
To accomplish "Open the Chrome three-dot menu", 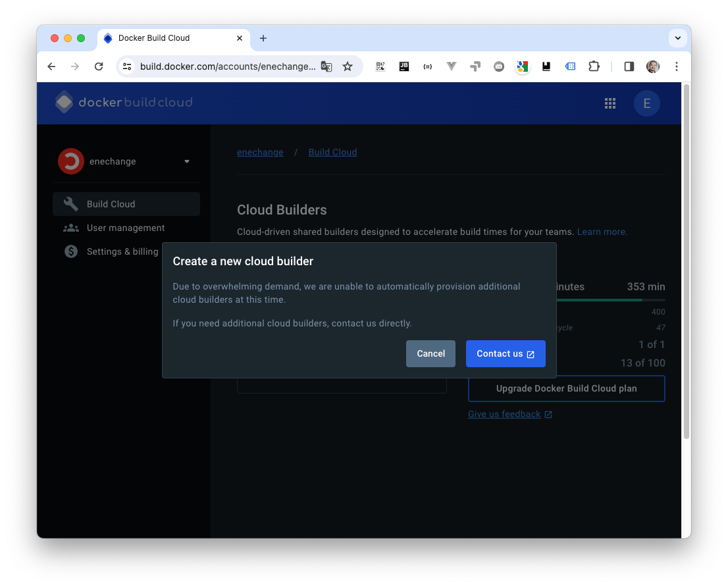I will [x=677, y=66].
